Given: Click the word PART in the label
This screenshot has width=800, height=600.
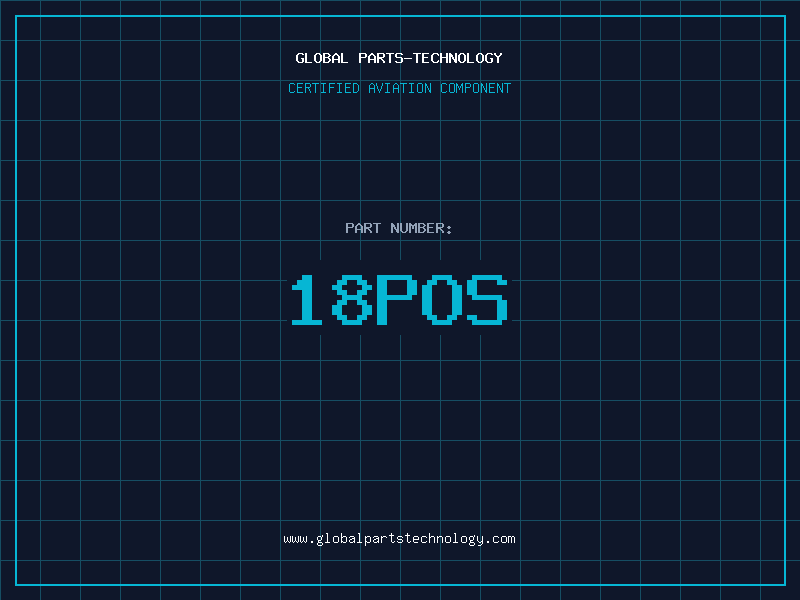Looking at the screenshot, I should pyautogui.click(x=363, y=228).
